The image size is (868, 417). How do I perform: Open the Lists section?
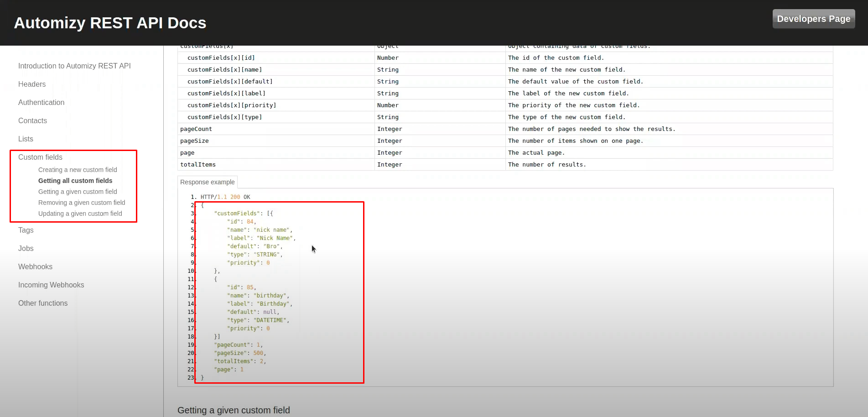[x=26, y=139]
